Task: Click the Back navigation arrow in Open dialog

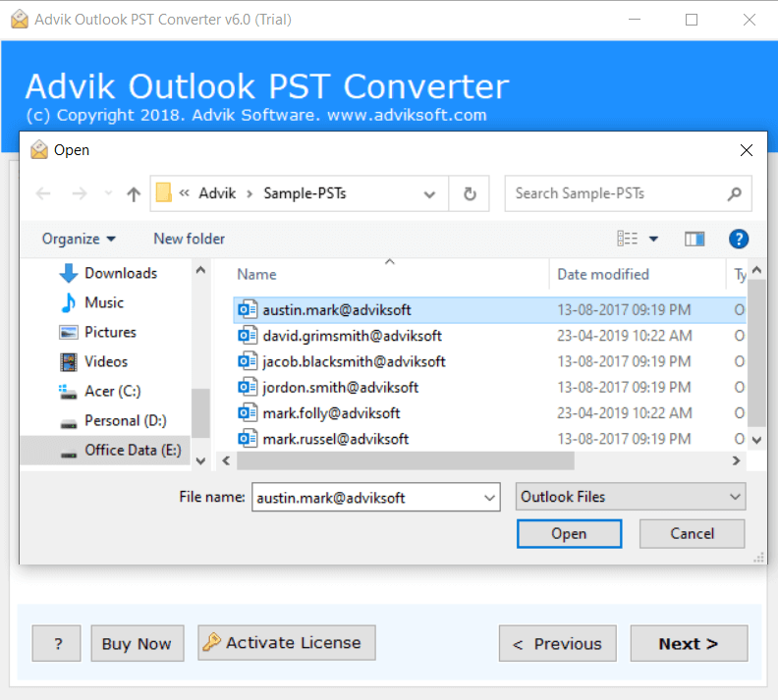Action: (43, 193)
